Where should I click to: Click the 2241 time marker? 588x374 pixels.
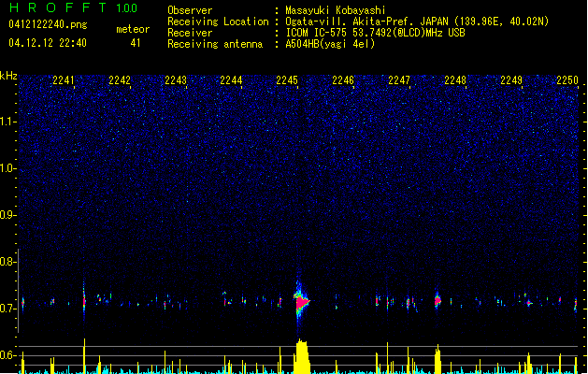(x=63, y=80)
